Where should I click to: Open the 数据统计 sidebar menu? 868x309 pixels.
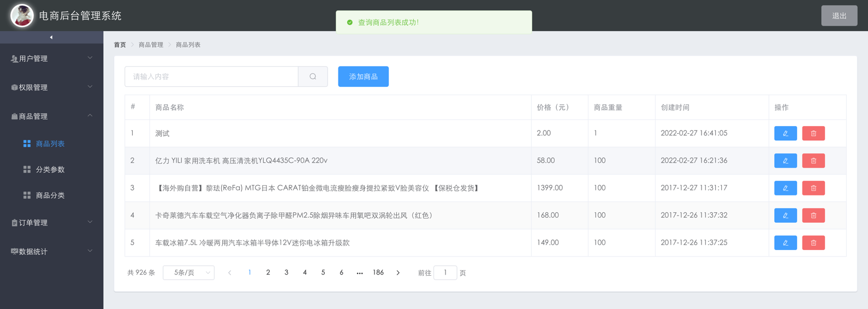[51, 252]
